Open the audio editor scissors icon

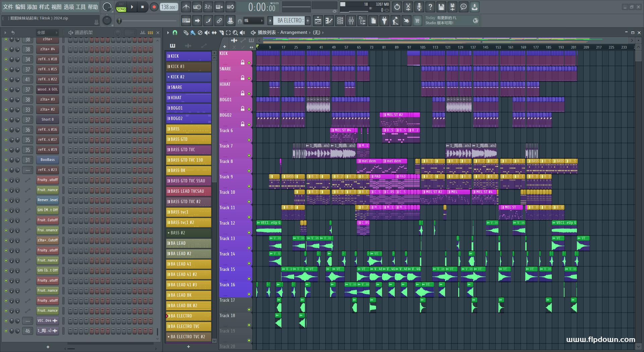point(408,7)
